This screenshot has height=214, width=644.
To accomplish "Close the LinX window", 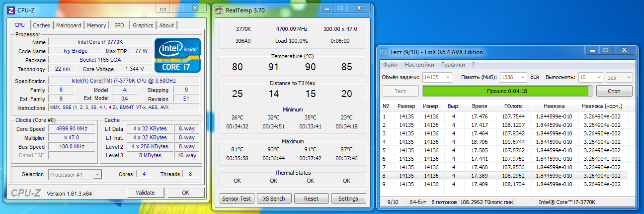I will pyautogui.click(x=624, y=50).
